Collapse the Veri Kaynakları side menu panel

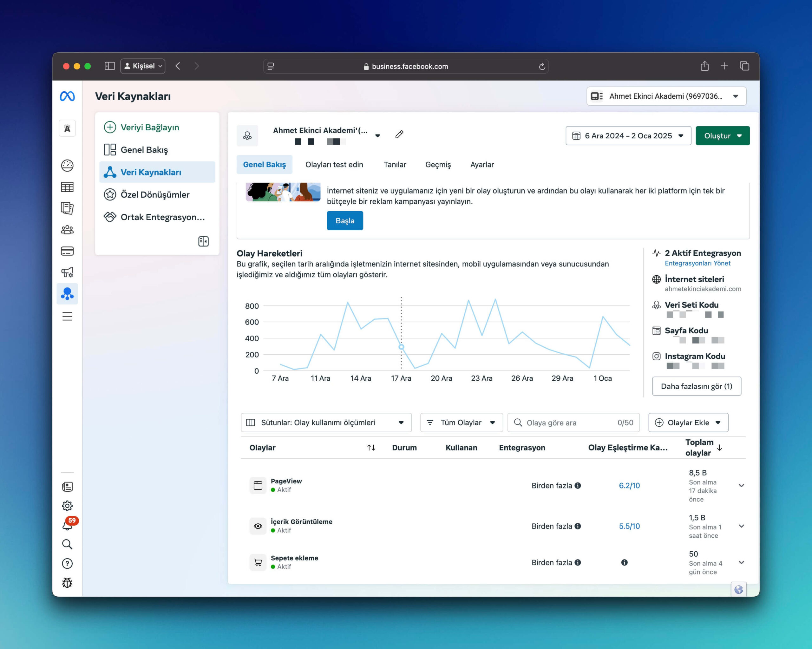[x=203, y=241]
